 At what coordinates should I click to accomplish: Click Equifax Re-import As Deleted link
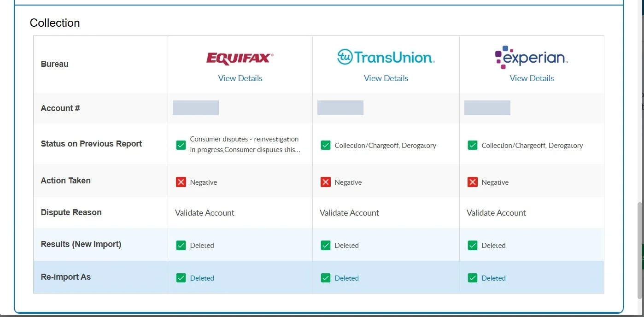click(202, 278)
